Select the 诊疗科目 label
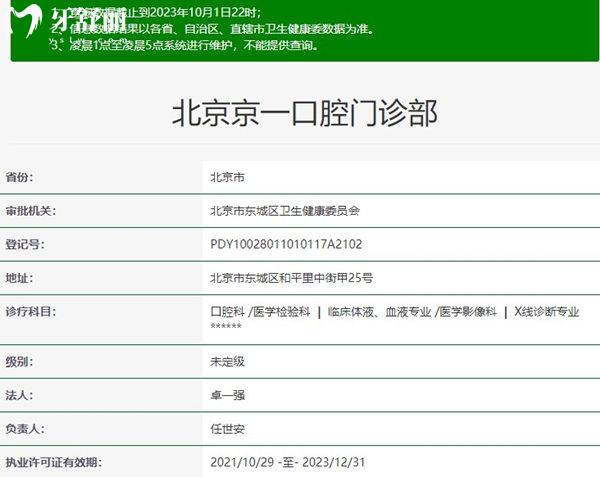The width and height of the screenshot is (600, 477). coord(31,311)
